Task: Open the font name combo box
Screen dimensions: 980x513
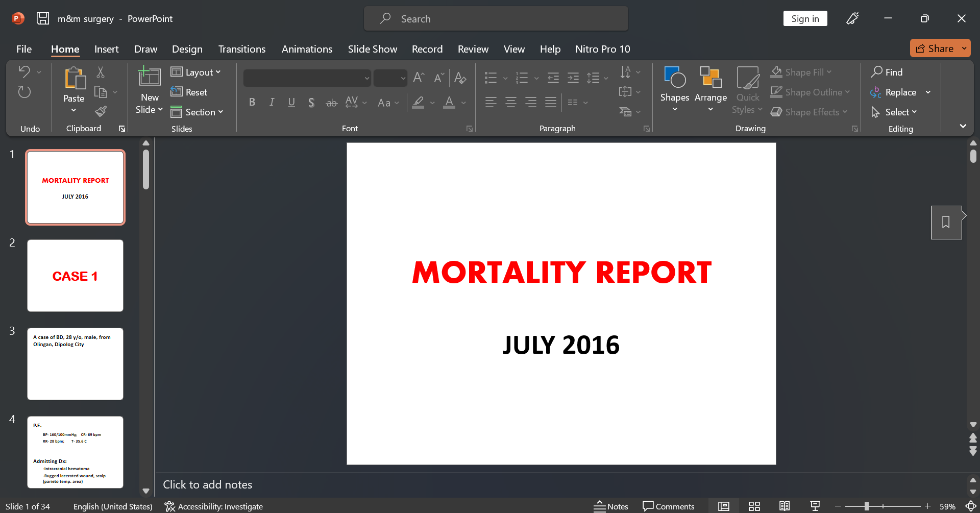Action: [x=307, y=78]
